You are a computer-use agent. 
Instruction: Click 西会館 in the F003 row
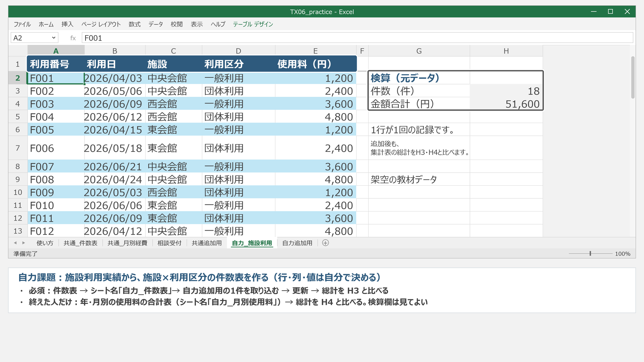[173, 104]
